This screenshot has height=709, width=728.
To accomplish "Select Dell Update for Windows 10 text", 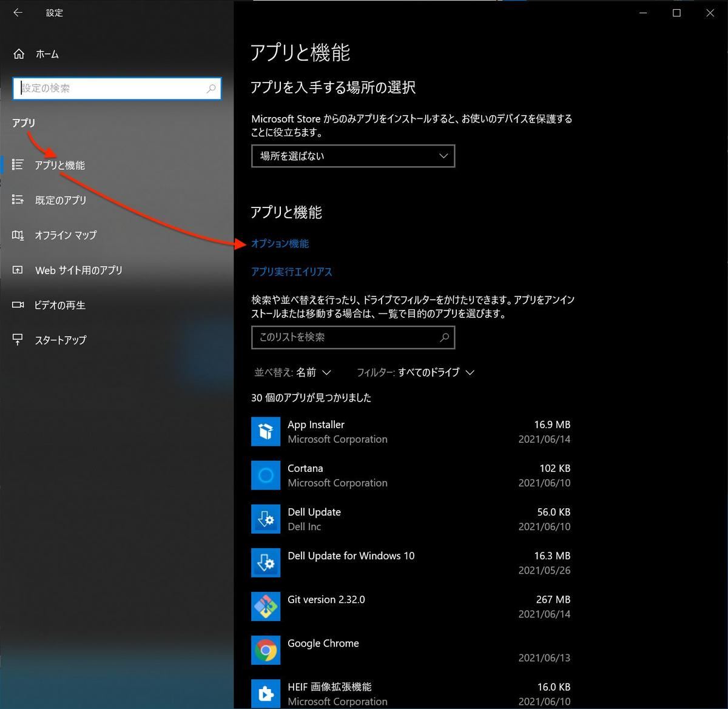I will 351,556.
